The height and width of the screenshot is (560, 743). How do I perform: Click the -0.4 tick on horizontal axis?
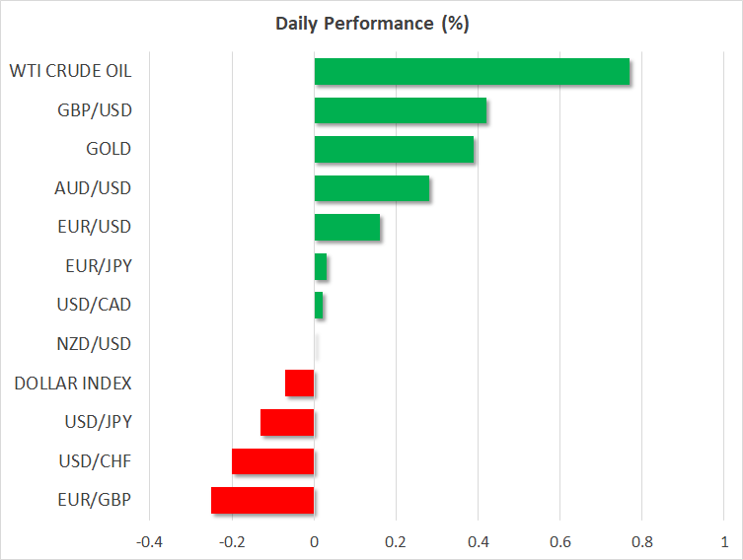point(150,541)
